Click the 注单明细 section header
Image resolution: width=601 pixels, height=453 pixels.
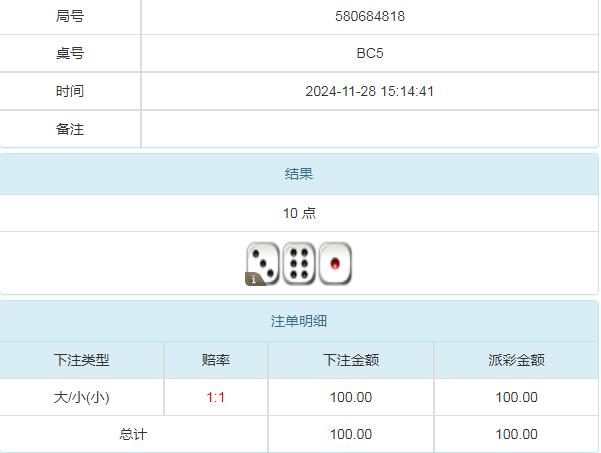click(299, 321)
